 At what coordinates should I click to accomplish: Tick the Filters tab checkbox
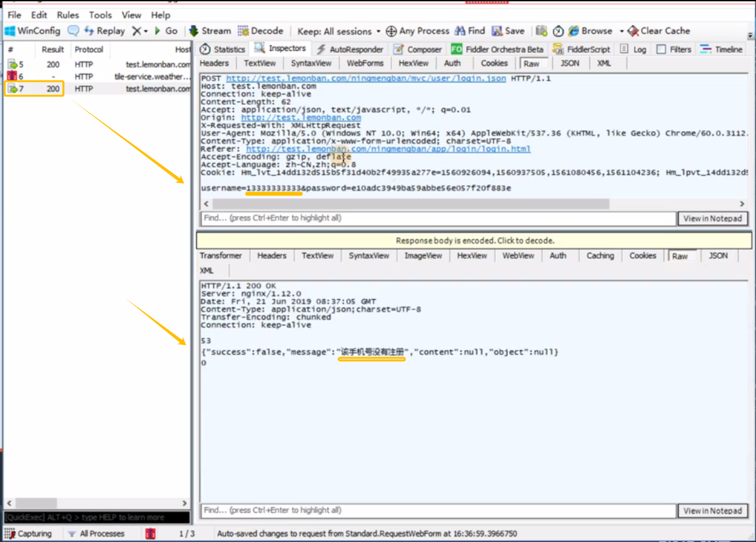[x=661, y=50]
